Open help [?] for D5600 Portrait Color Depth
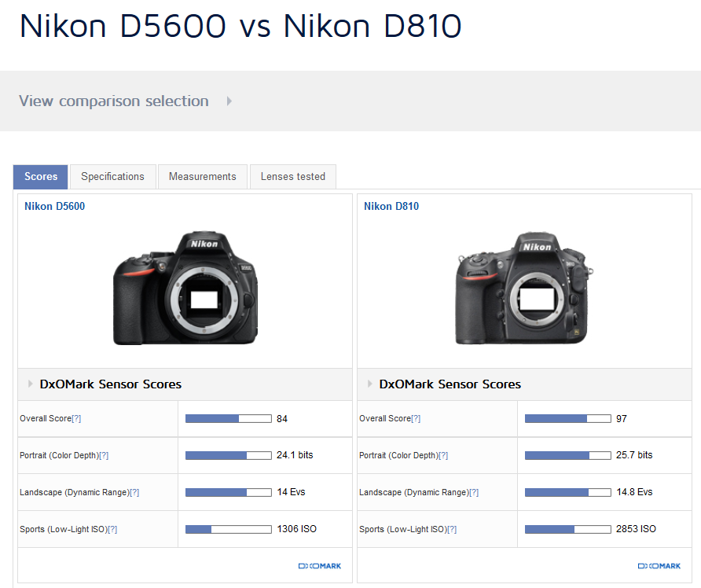 (104, 455)
